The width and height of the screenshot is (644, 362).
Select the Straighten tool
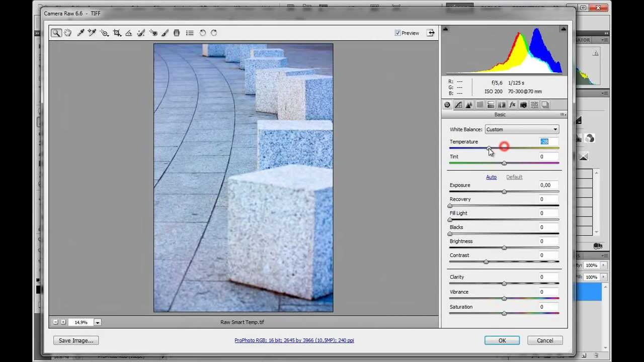[129, 33]
